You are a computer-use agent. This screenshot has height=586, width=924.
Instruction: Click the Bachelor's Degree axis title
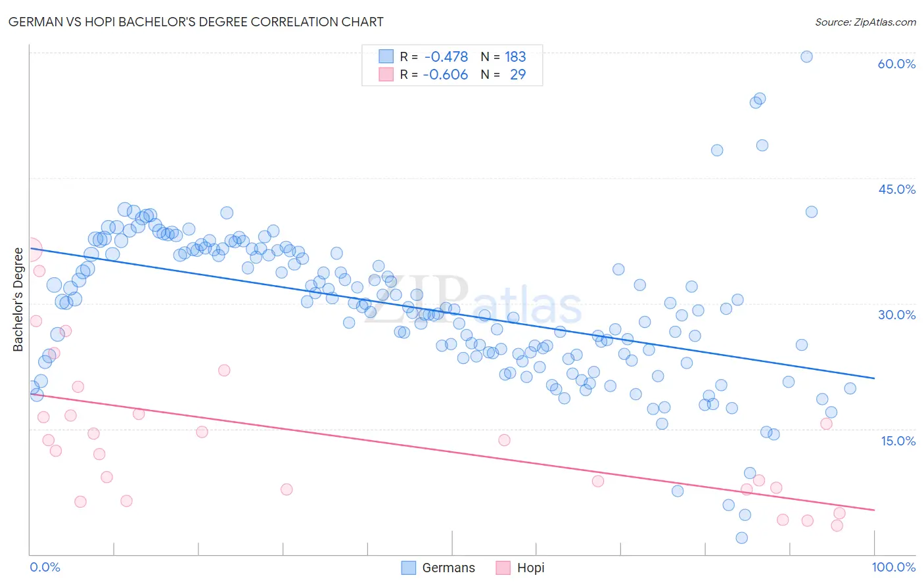tap(18, 300)
